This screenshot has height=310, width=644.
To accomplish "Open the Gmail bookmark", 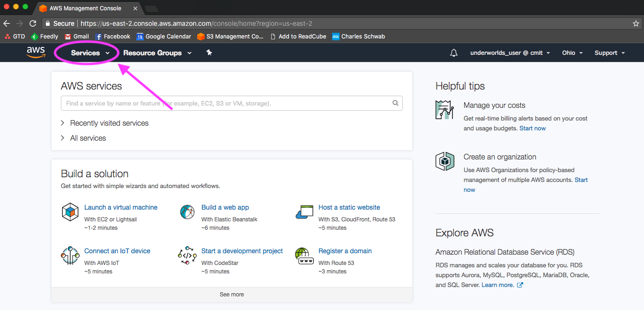I will pyautogui.click(x=77, y=36).
